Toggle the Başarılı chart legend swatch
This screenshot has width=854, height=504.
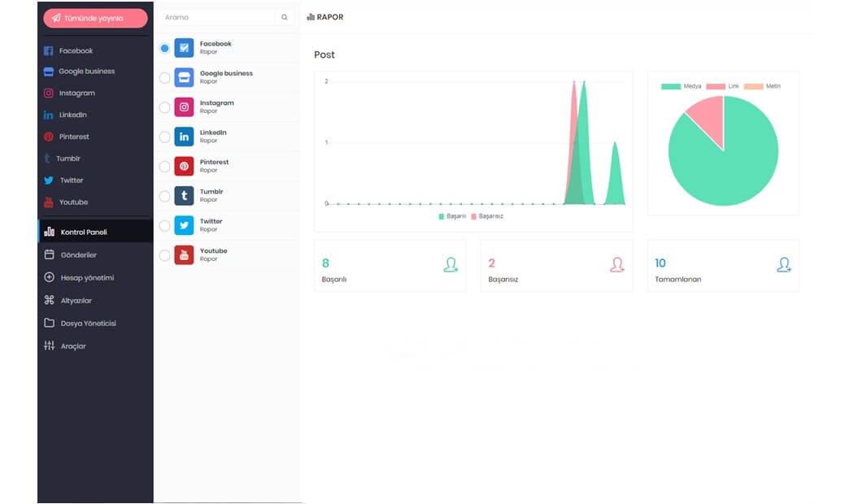[x=441, y=216]
